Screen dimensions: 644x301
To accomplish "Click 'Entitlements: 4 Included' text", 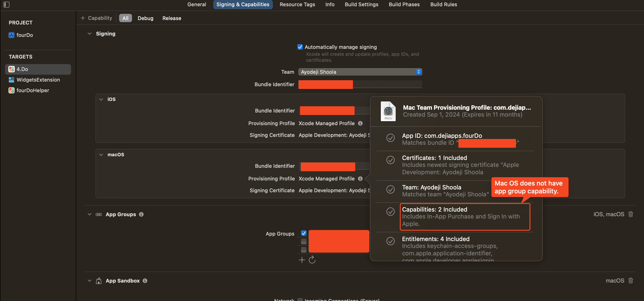I will (x=436, y=239).
